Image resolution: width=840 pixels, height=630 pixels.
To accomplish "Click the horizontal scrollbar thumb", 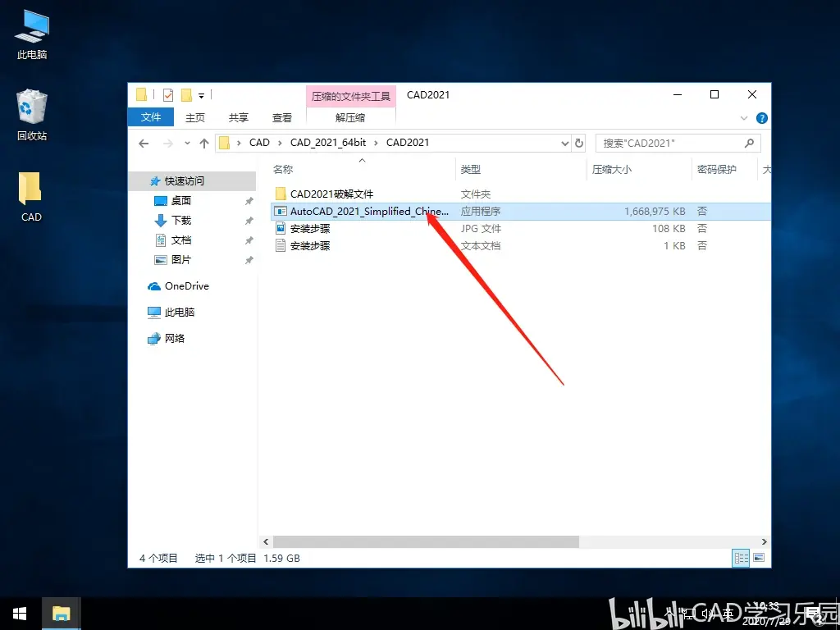I will click(x=426, y=541).
